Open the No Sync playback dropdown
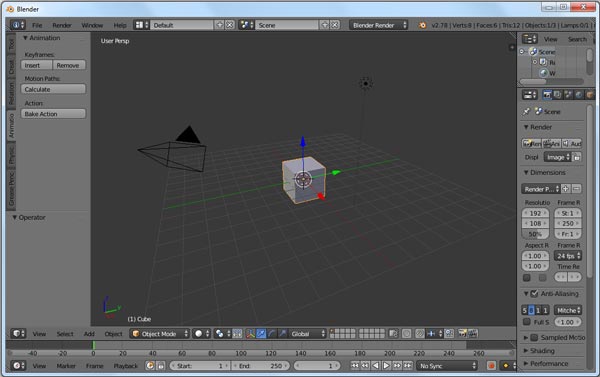The image size is (600, 377). tap(447, 366)
